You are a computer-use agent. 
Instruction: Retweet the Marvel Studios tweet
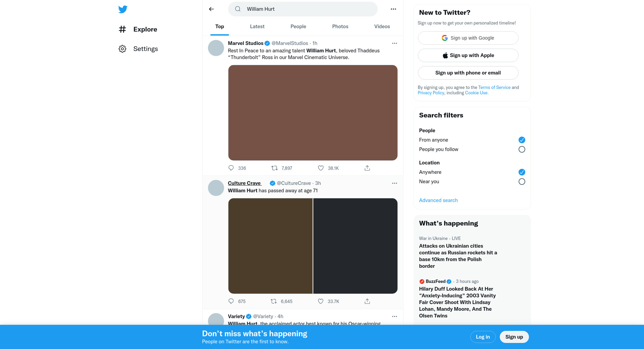pyautogui.click(x=274, y=168)
